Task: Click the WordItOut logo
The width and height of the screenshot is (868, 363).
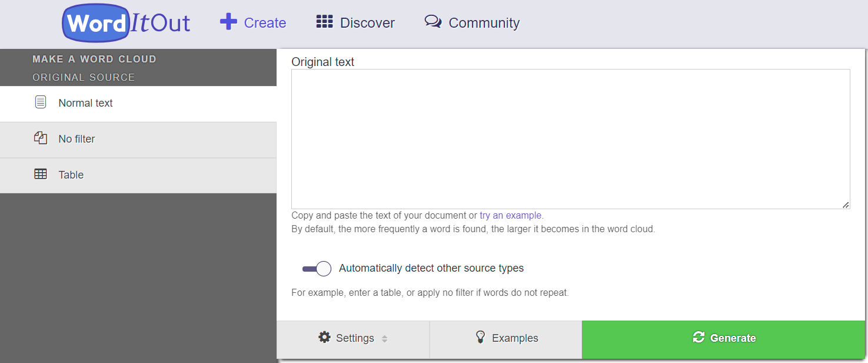Action: [x=125, y=22]
